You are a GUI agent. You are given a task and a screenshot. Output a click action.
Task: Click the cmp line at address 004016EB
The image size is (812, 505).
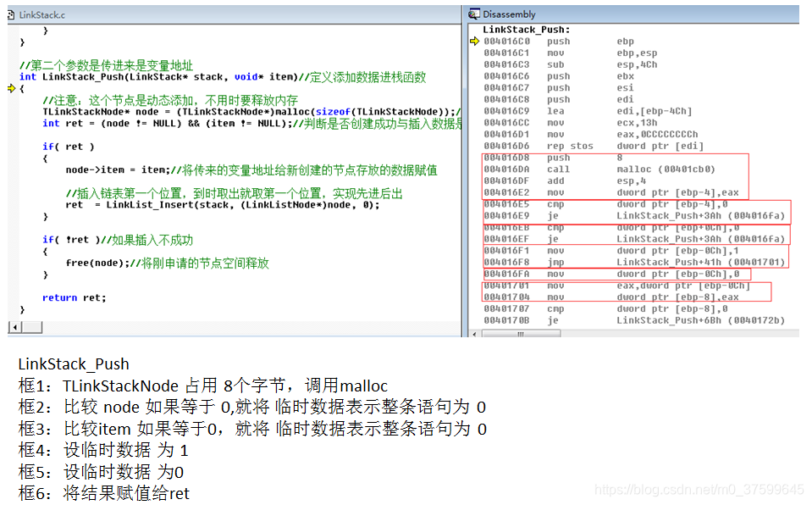[x=611, y=228]
